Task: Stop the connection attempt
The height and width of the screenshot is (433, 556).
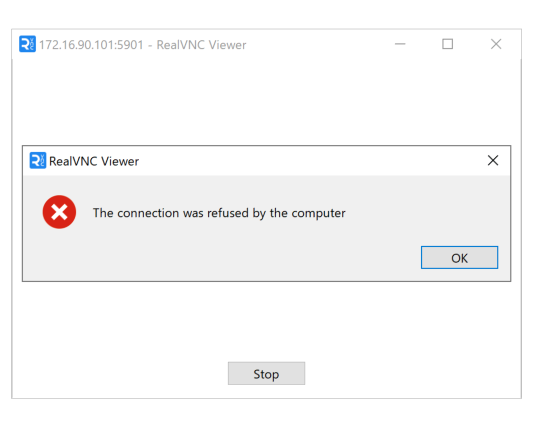Action: pyautogui.click(x=266, y=373)
